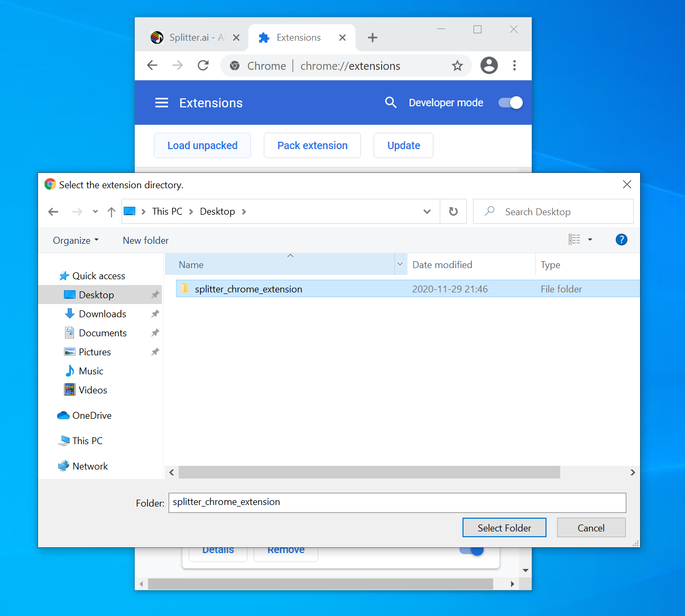Select the splitter_chrome_extension folder

click(x=248, y=289)
